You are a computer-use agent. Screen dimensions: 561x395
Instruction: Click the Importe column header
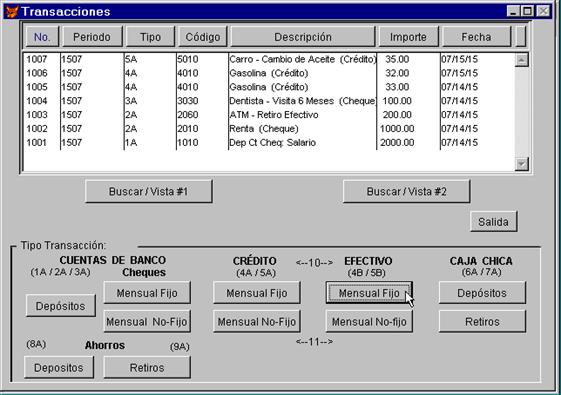(x=408, y=37)
